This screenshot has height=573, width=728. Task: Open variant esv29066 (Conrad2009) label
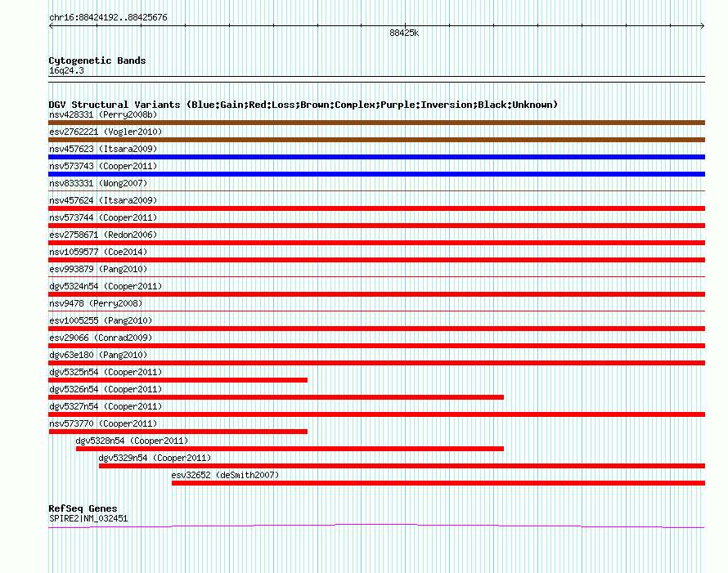pos(101,338)
